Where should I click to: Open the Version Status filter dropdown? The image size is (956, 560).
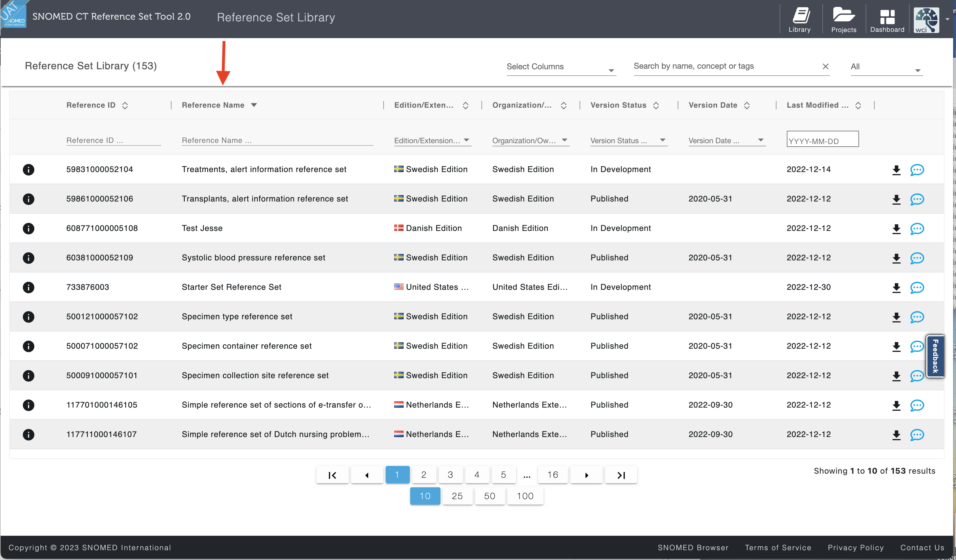(x=629, y=141)
